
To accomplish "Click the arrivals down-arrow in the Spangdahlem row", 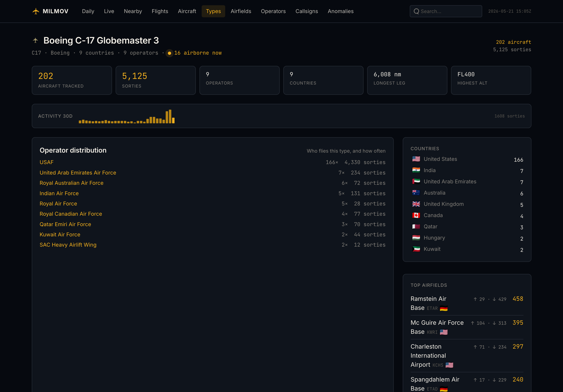I will [x=494, y=380].
